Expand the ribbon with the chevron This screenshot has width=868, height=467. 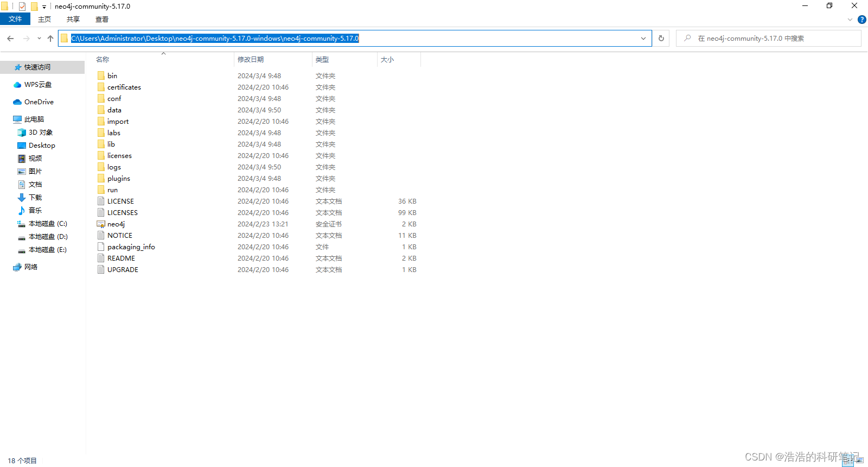(x=850, y=20)
